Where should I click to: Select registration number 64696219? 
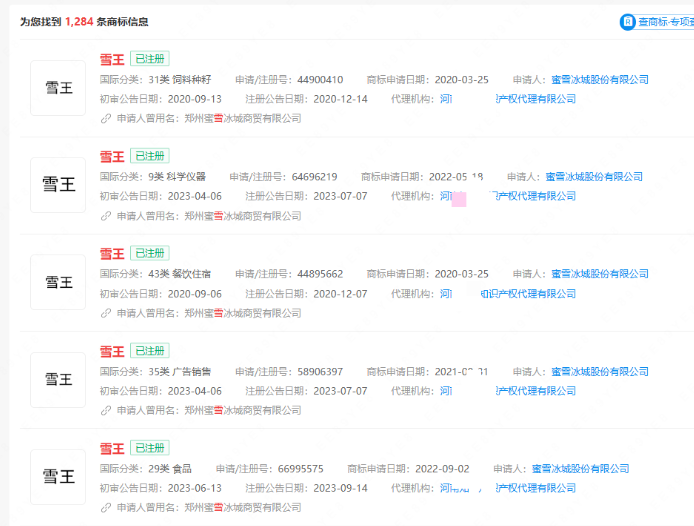tap(314, 177)
